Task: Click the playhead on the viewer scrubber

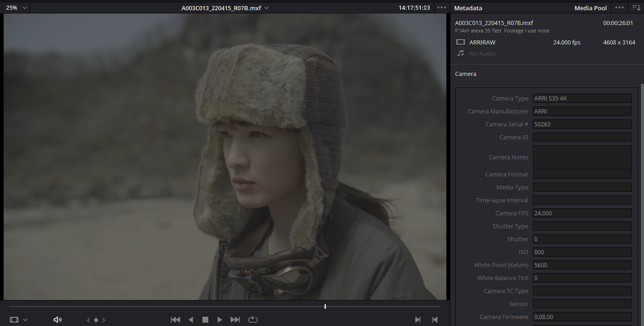Action: [325, 306]
